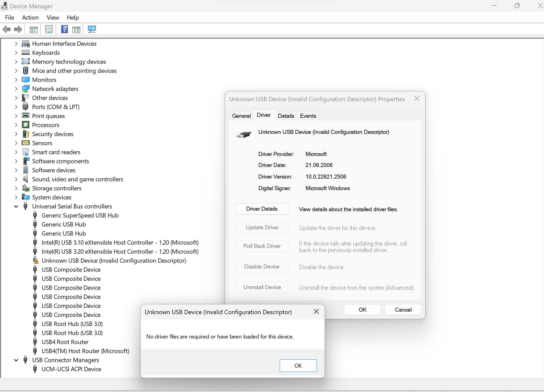Click the Forward arrow toolbar icon
Screen dimensions: 544x392
point(18,29)
